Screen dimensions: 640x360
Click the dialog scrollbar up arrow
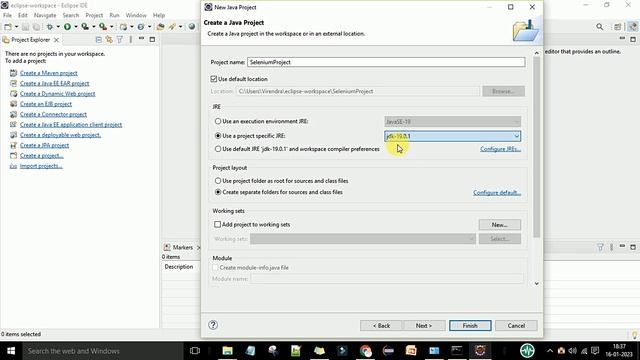tap(537, 53)
